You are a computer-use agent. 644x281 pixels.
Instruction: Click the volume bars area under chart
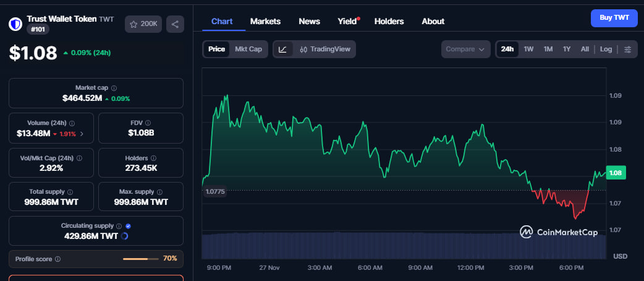click(402, 246)
